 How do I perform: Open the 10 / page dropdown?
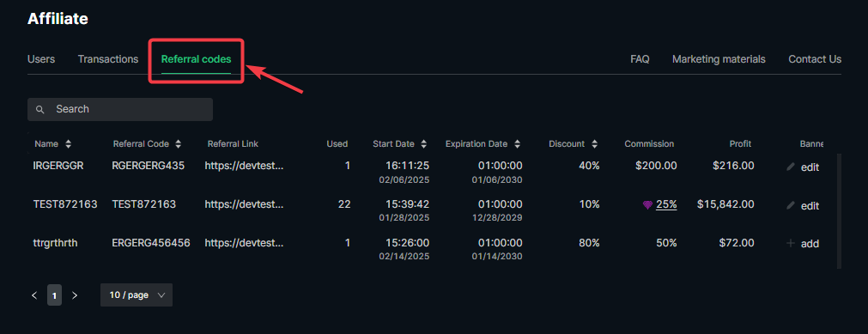(x=137, y=295)
